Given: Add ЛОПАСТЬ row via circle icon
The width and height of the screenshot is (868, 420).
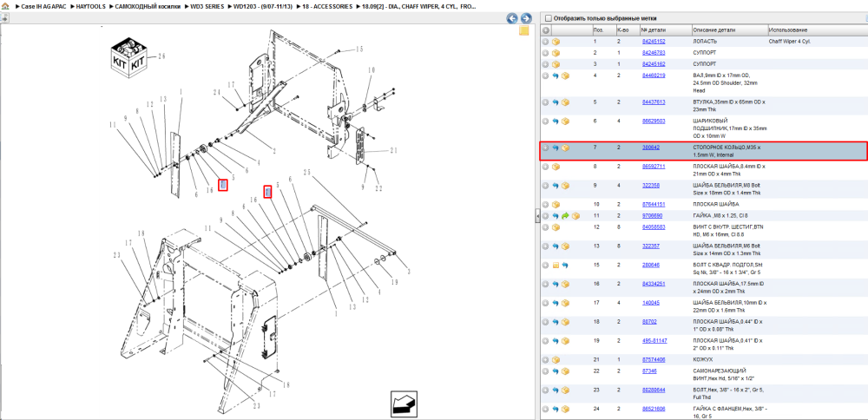Looking at the screenshot, I should coord(546,42).
